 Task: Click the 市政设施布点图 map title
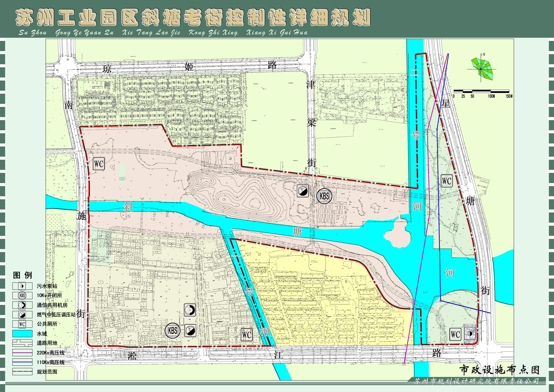(x=499, y=370)
